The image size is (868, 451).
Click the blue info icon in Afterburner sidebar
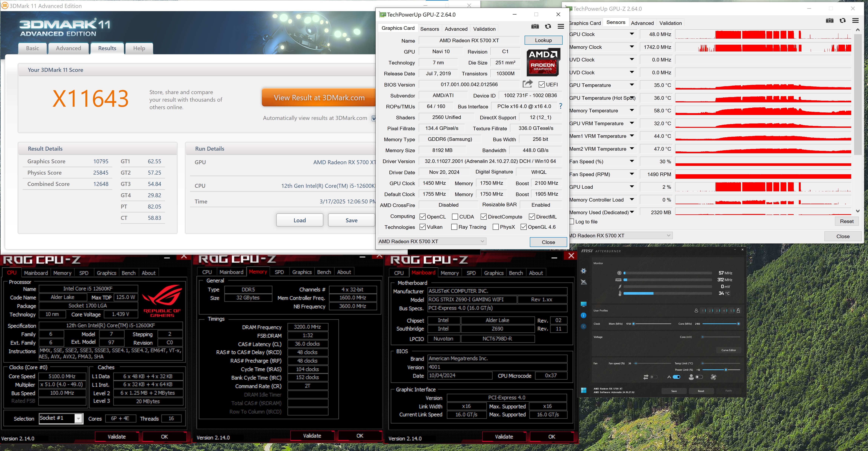[x=584, y=315]
